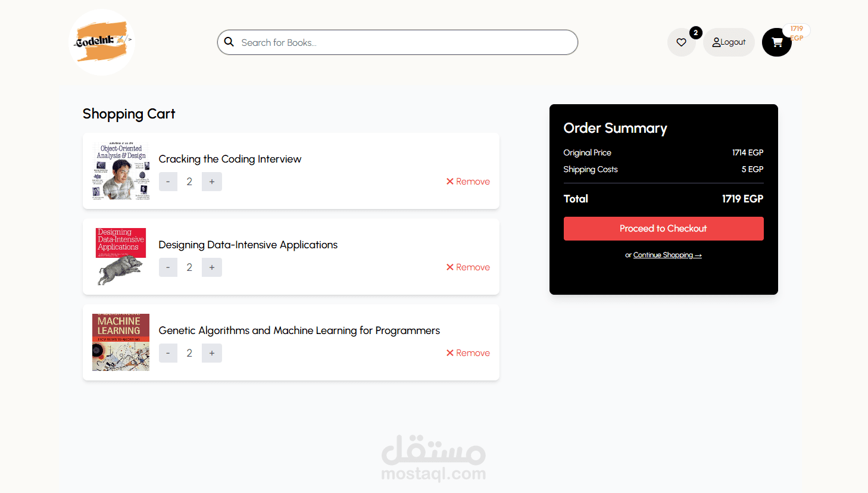Click the Cracking the Coding Interview title
Image resolution: width=868 pixels, height=493 pixels.
tap(230, 159)
